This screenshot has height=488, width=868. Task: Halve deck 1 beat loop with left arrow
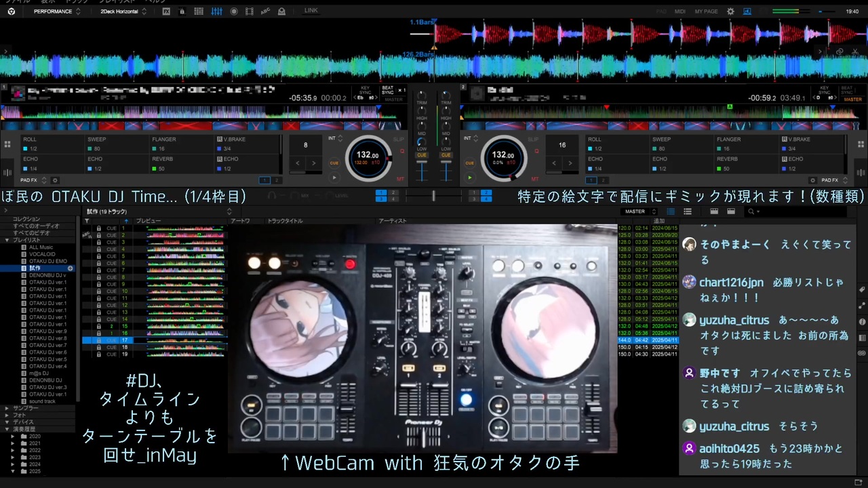point(298,163)
